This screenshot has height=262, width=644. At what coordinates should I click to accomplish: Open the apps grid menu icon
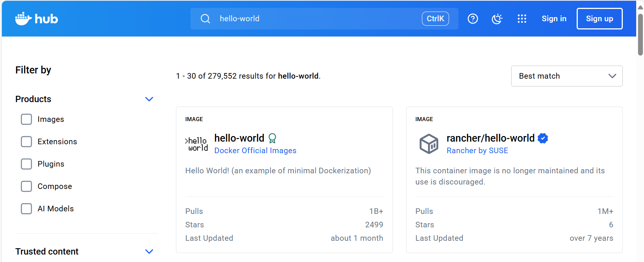tap(522, 19)
